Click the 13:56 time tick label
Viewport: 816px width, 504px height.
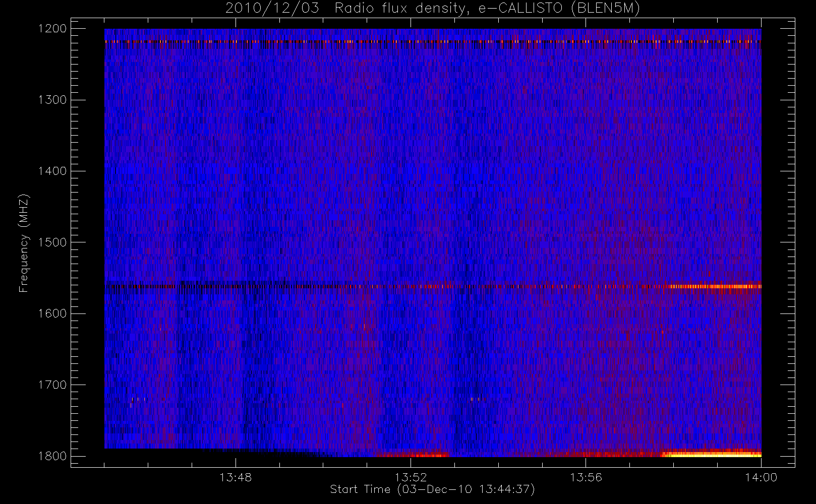(x=586, y=477)
